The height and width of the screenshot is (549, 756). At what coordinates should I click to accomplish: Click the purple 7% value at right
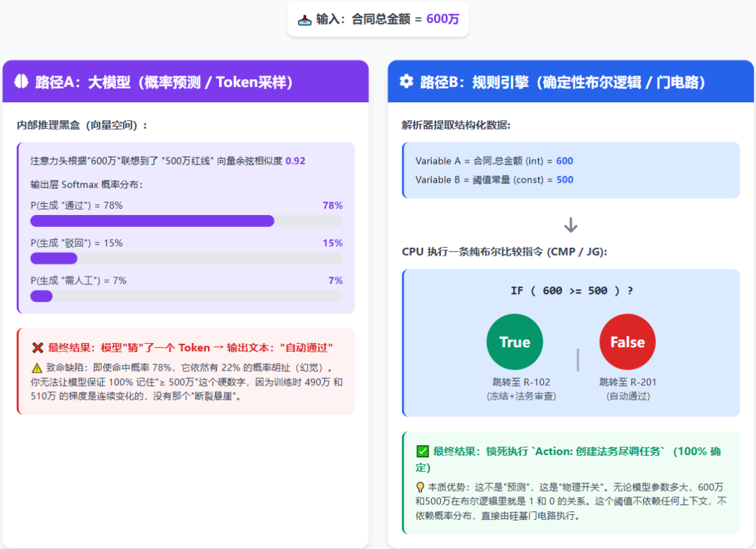(335, 281)
